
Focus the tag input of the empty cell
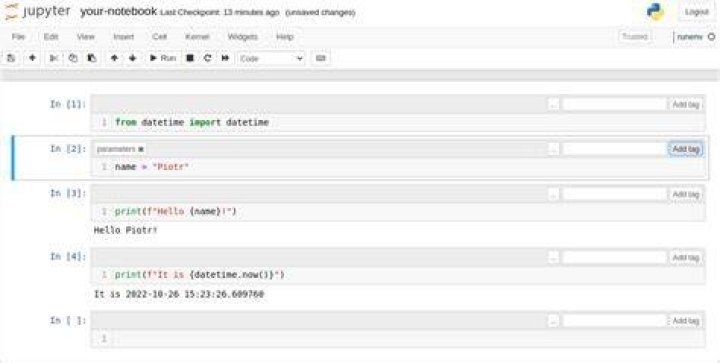[614, 321]
